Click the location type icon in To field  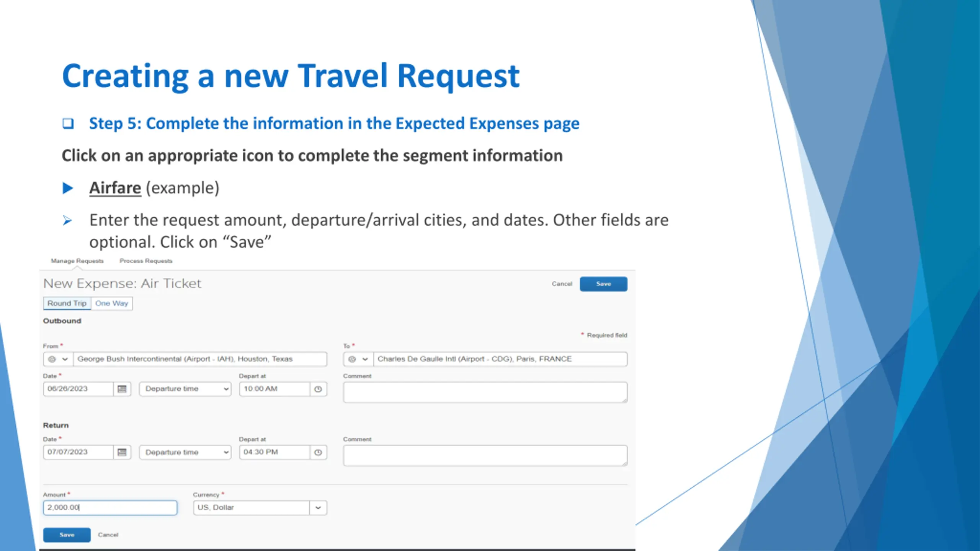coord(352,359)
